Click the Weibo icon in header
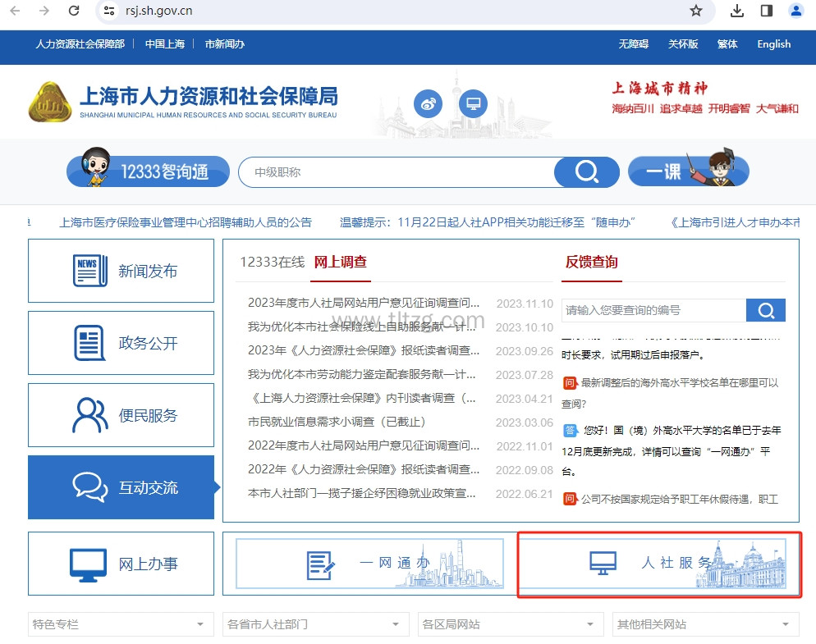The image size is (816, 644). [x=428, y=104]
